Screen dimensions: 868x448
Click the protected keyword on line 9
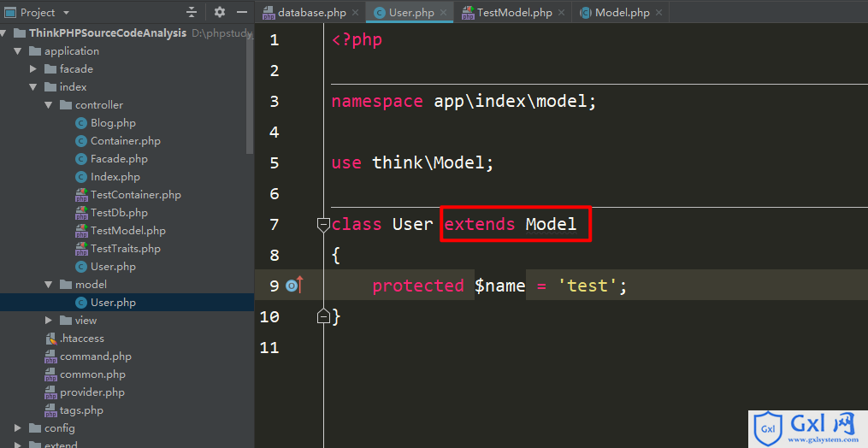click(418, 286)
